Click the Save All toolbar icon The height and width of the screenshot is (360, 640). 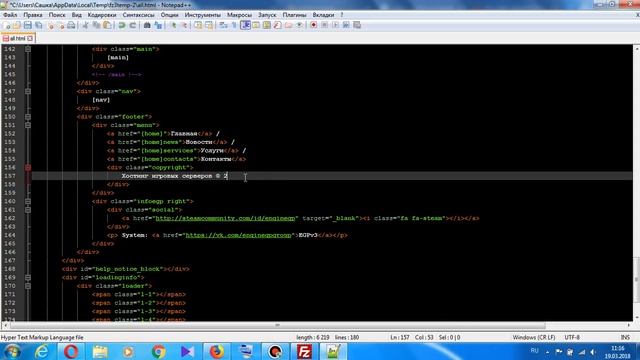[38, 25]
